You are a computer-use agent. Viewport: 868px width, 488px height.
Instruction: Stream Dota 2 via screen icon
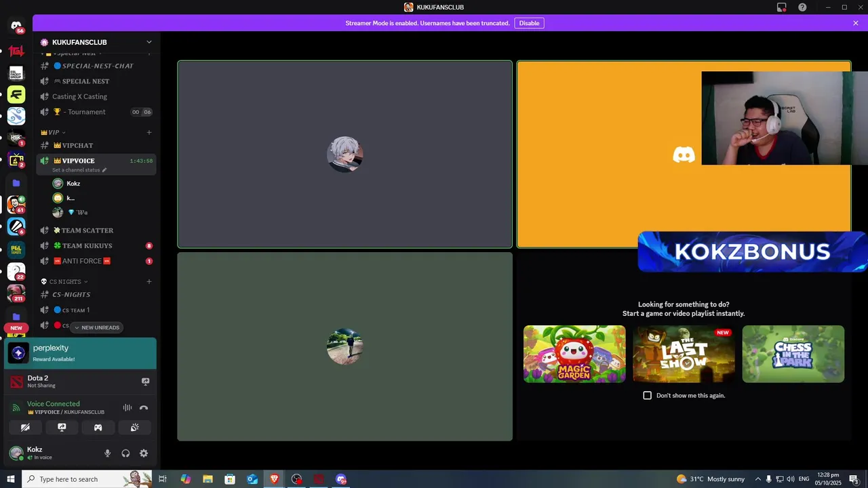point(145,382)
